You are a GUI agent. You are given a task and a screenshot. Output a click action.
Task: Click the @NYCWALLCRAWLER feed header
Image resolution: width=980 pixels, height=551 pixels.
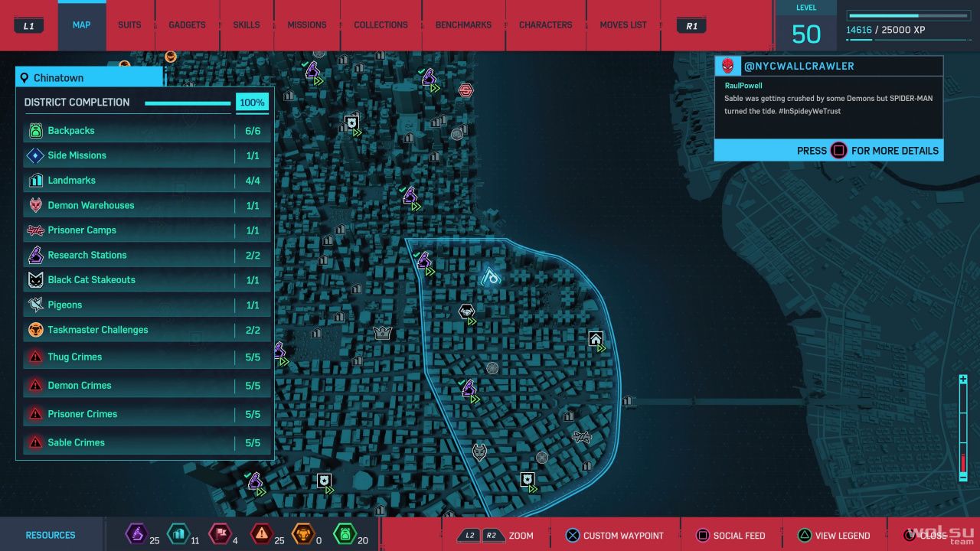pyautogui.click(x=799, y=66)
